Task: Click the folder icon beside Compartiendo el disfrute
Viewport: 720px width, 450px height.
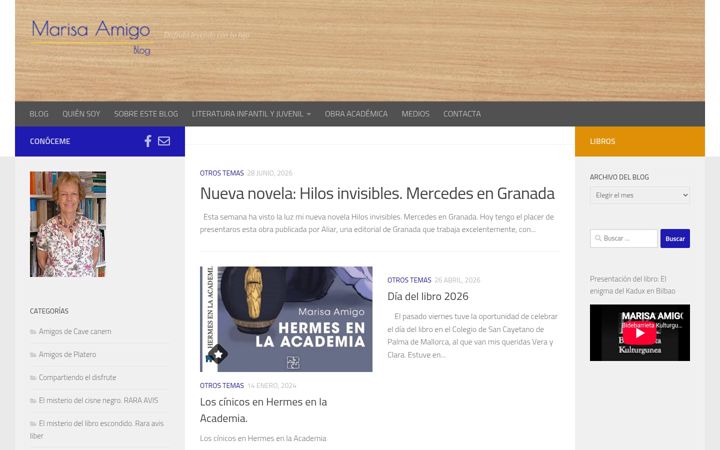Action: pyautogui.click(x=33, y=377)
